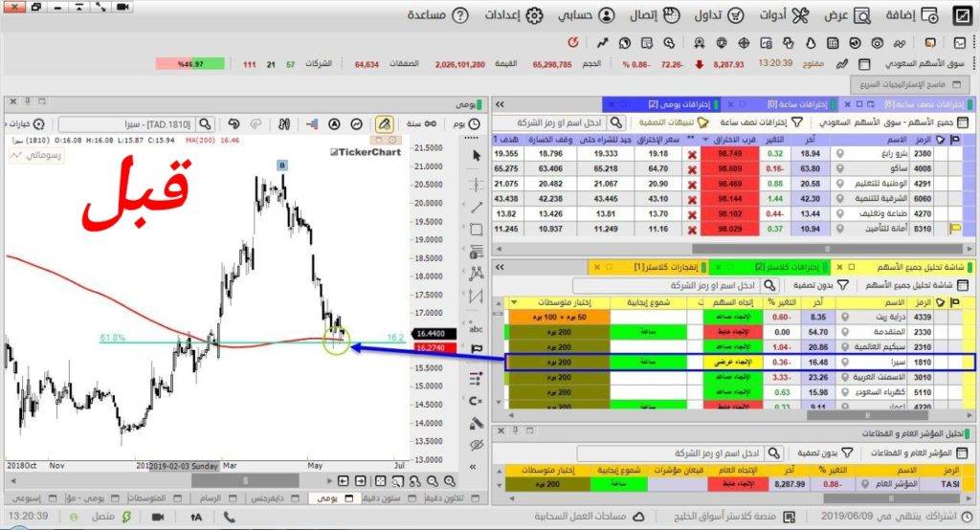Select the سيرا 1810 row in analysis table
980x530 pixels.
(740, 362)
